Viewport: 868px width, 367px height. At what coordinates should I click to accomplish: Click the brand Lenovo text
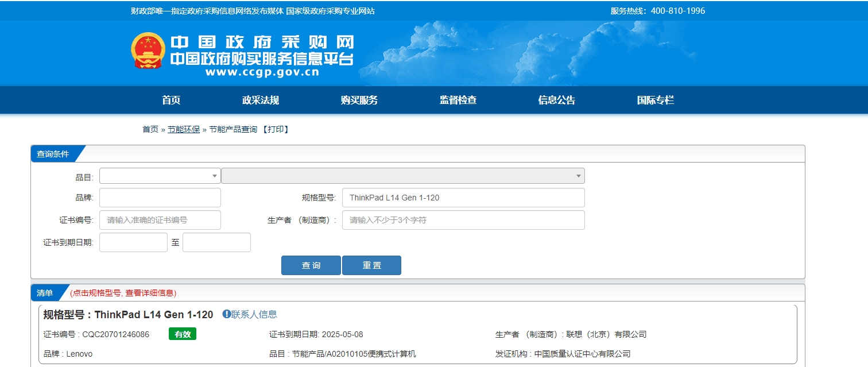coord(79,354)
